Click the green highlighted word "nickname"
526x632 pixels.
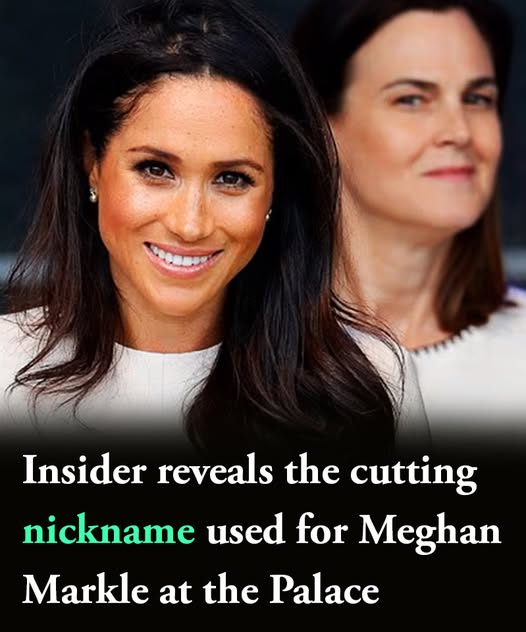(x=109, y=531)
